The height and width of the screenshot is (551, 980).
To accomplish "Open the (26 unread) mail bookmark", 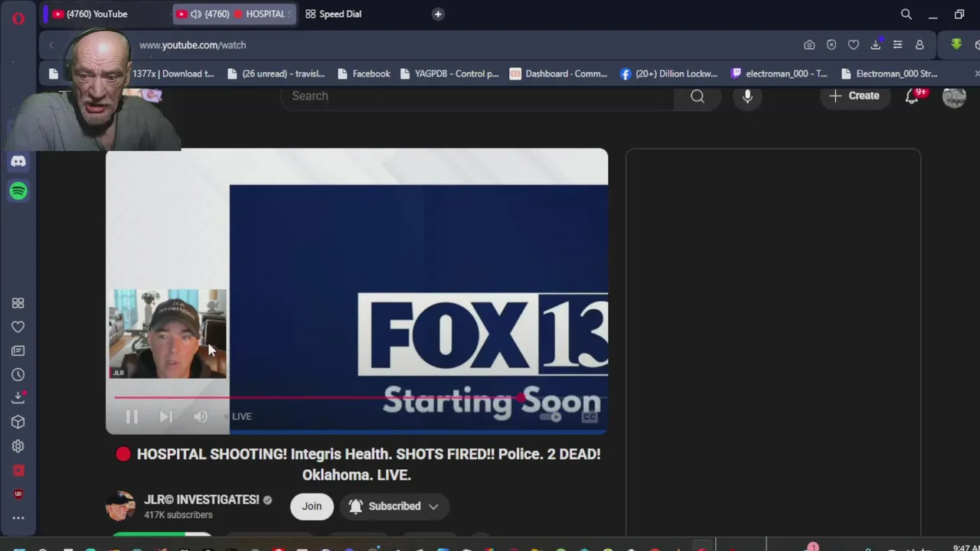I will [x=276, y=73].
